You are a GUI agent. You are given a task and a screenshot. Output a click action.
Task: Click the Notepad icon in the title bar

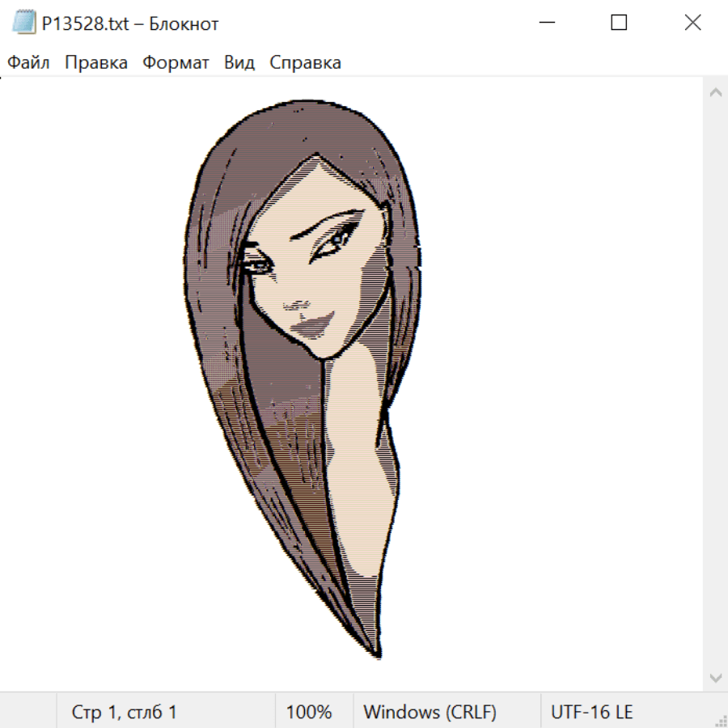coord(23,23)
